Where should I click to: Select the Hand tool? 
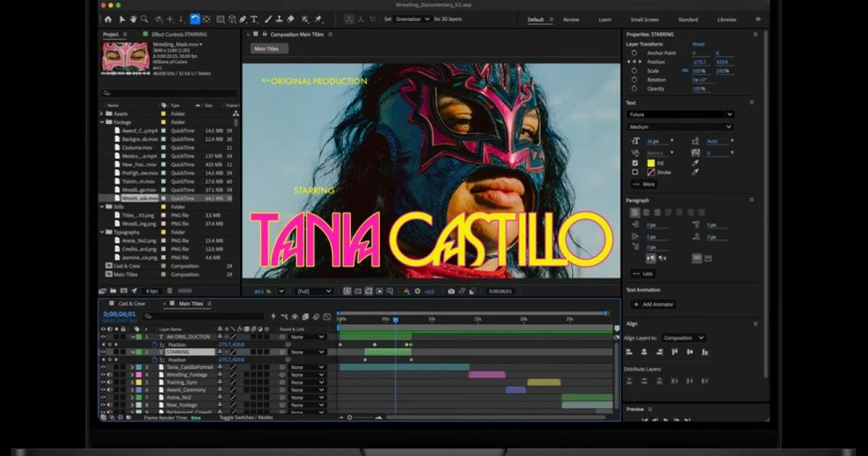coord(133,20)
